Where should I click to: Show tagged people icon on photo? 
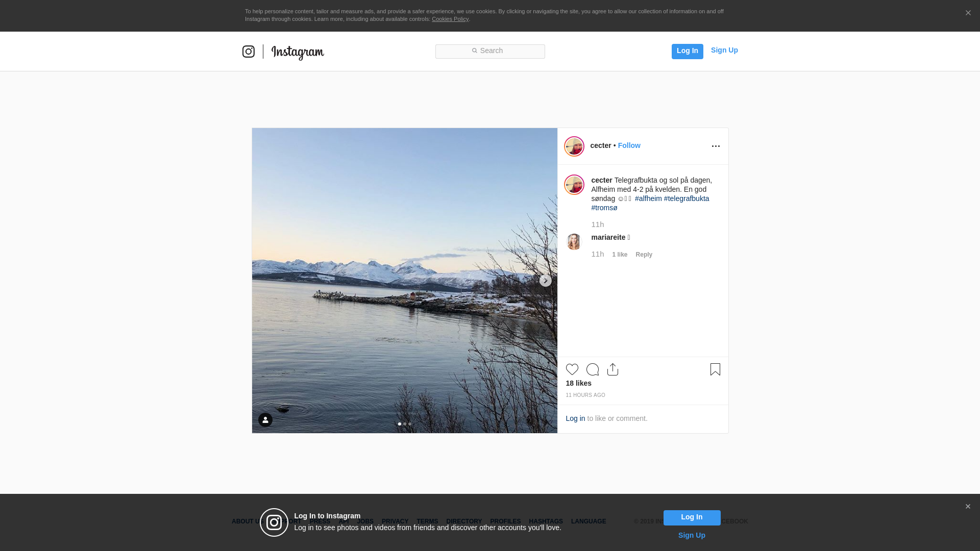click(265, 420)
